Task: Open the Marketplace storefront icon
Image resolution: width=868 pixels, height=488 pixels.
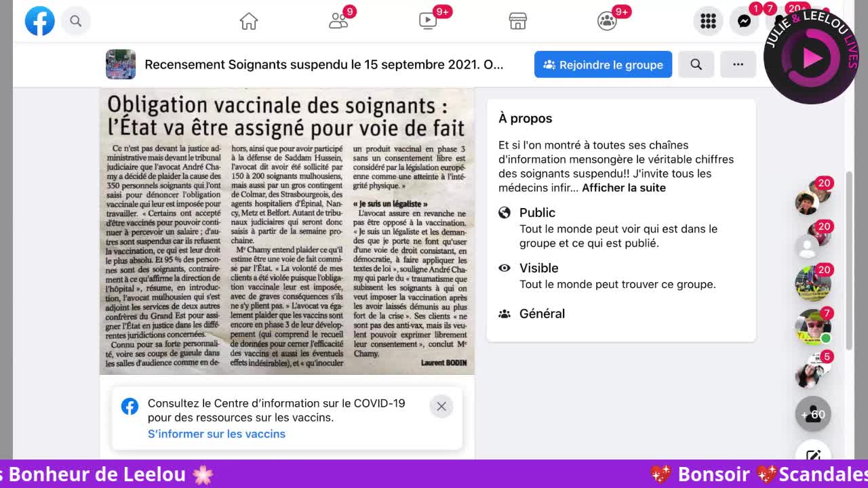Action: point(517,21)
